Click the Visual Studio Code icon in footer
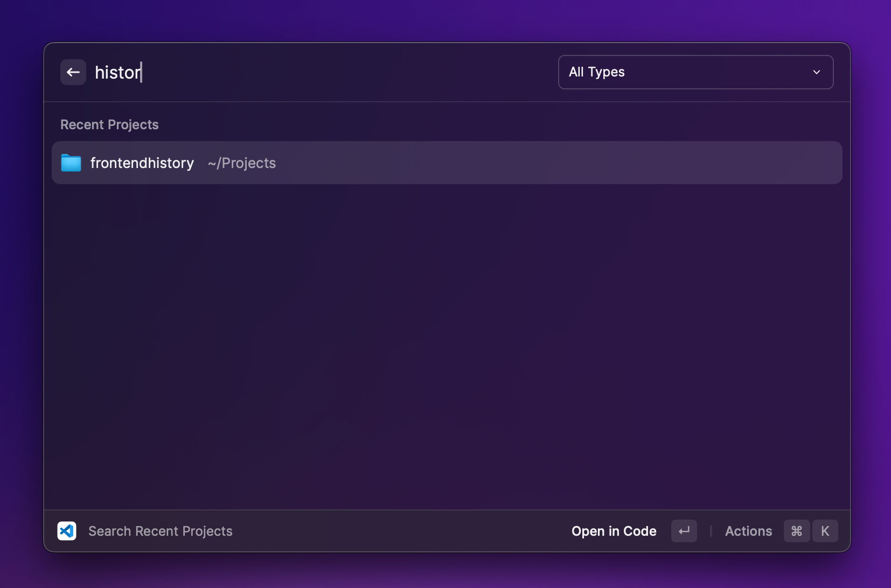Image resolution: width=891 pixels, height=588 pixels. coord(67,531)
